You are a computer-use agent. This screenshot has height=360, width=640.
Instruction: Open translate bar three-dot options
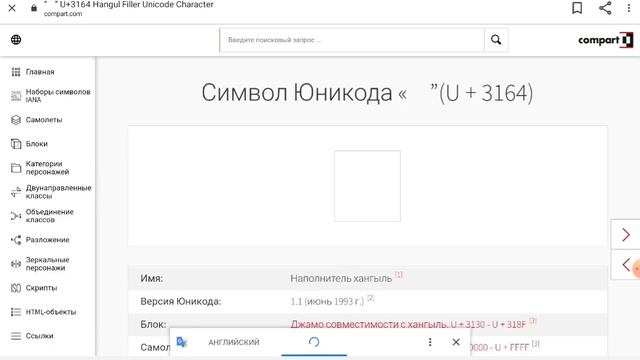click(430, 342)
